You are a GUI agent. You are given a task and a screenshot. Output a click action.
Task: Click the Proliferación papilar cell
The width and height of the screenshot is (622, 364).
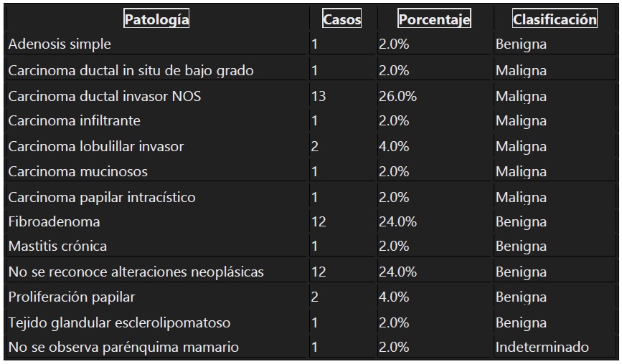pos(71,297)
